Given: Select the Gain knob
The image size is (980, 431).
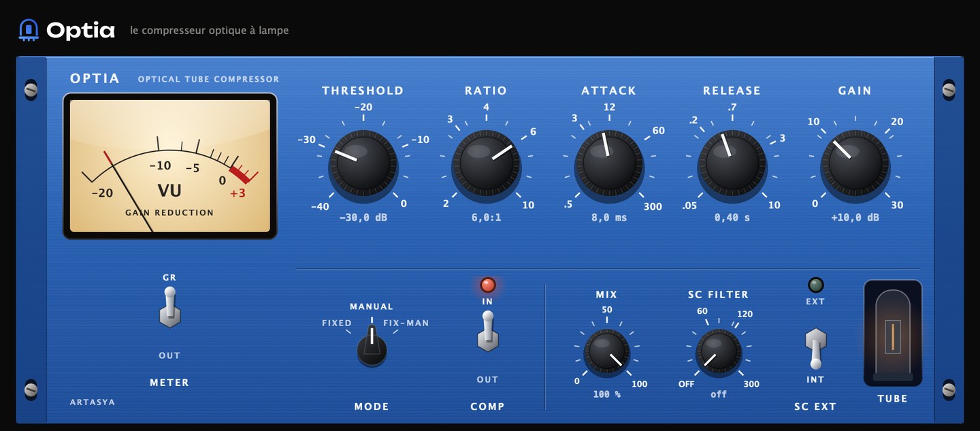Looking at the screenshot, I should point(855,164).
